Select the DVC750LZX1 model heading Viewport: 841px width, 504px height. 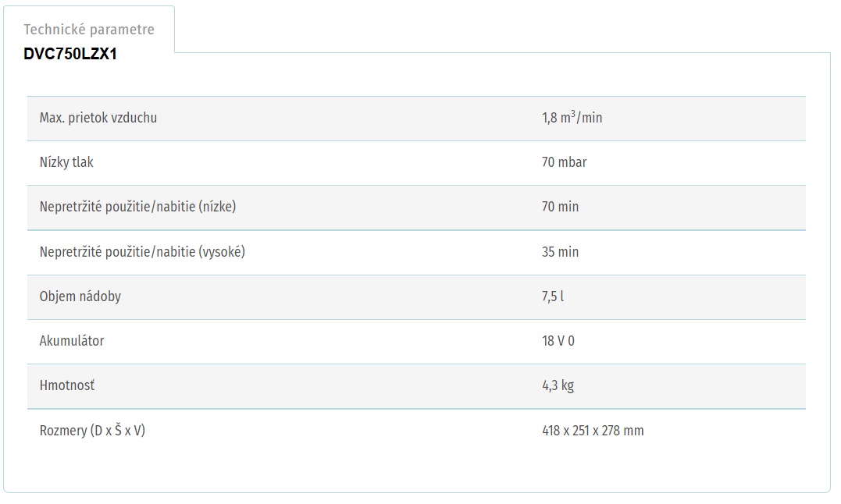(70, 54)
